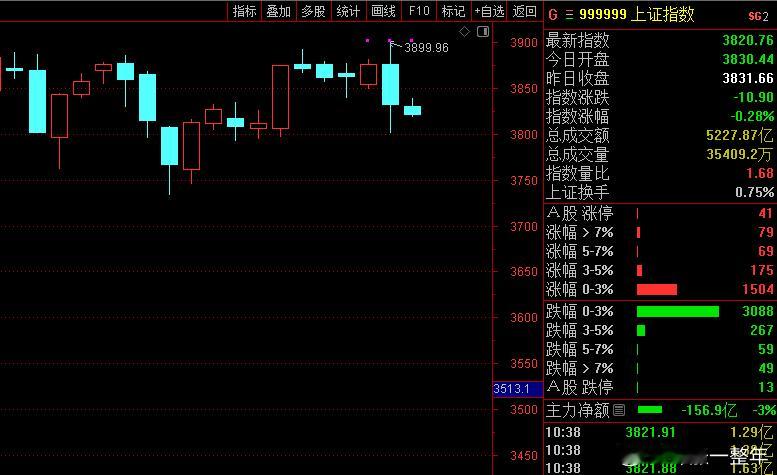Click the 3500 price axis label
This screenshot has height=475, width=777.
click(524, 410)
